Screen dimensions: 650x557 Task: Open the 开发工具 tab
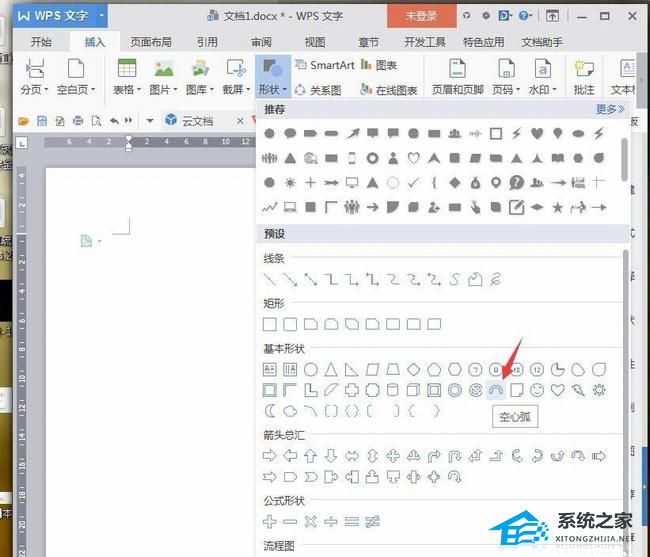click(424, 42)
